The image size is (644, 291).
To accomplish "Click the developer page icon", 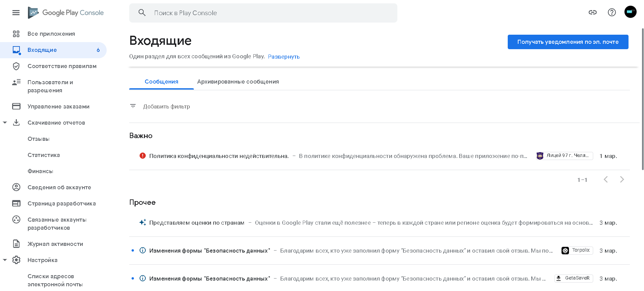I will click(16, 203).
